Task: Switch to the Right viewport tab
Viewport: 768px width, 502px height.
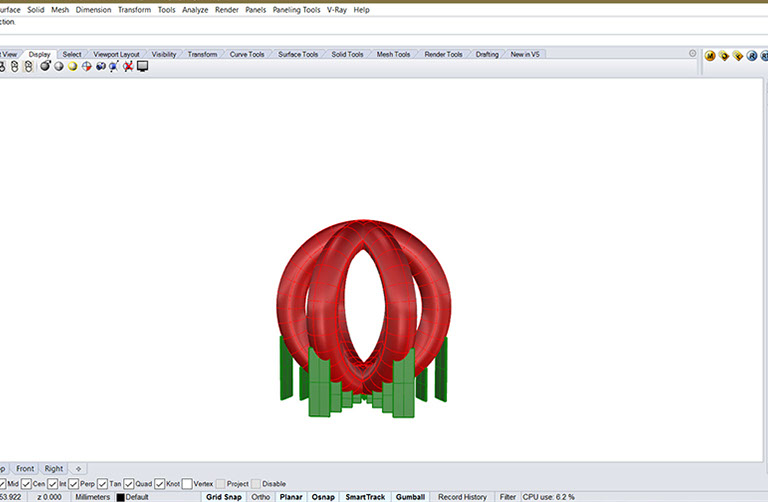Action: (54, 469)
